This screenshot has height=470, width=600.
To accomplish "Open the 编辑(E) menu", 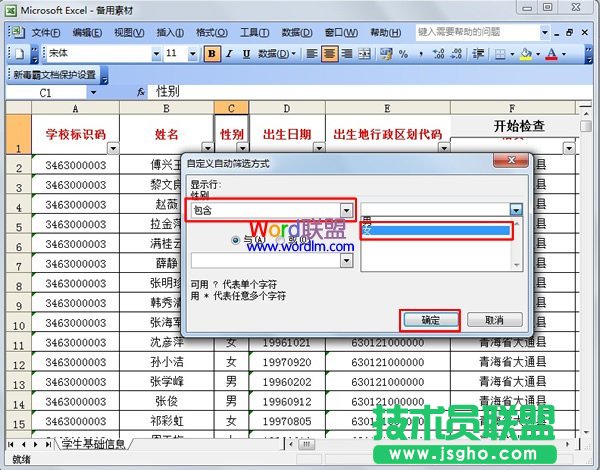I will coord(87,33).
